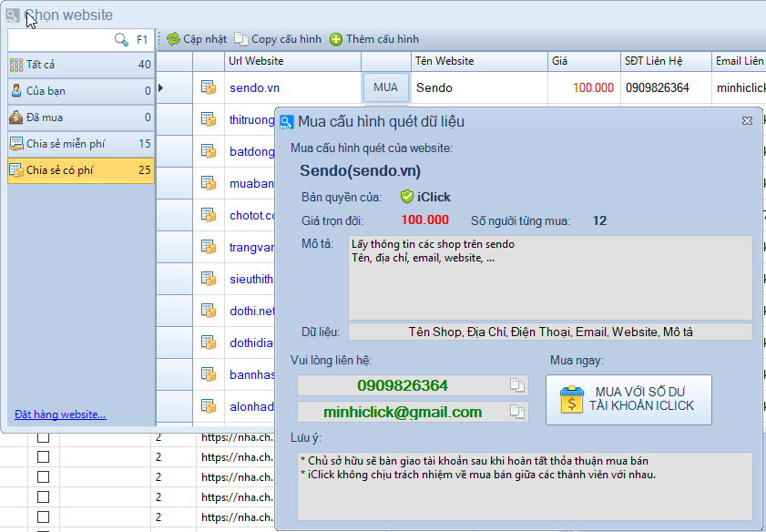766x532 pixels.
Task: Select the Tất cả category
Action: click(x=80, y=65)
